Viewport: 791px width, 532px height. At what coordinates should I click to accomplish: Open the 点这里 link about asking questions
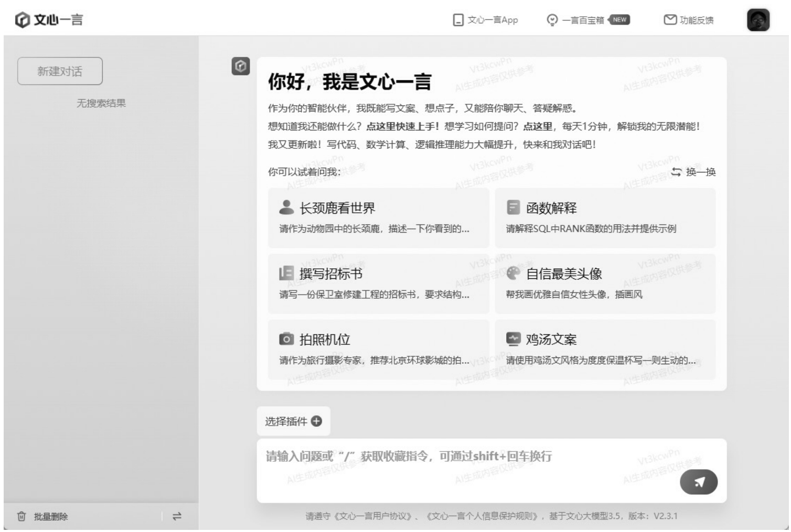click(x=538, y=126)
